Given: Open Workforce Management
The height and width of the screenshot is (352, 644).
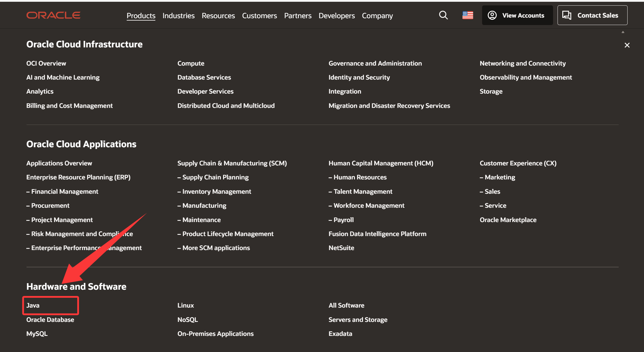Looking at the screenshot, I should tap(366, 205).
